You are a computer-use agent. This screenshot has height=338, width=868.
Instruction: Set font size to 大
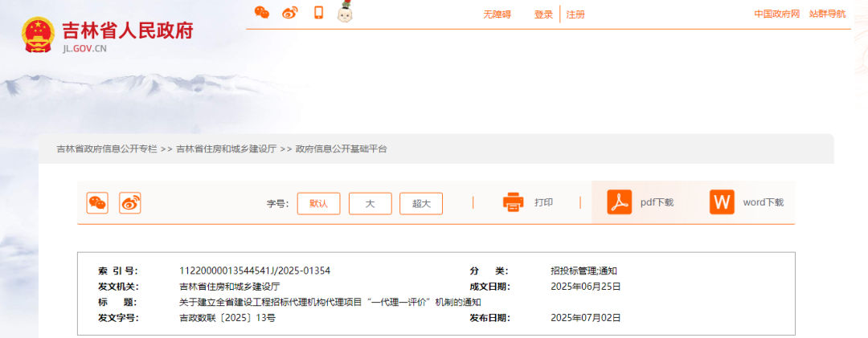(x=371, y=204)
